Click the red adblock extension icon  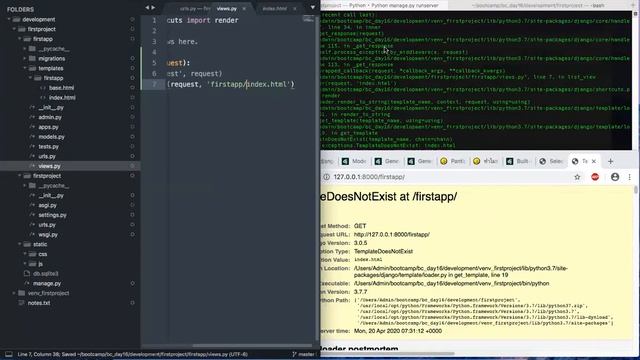595,177
